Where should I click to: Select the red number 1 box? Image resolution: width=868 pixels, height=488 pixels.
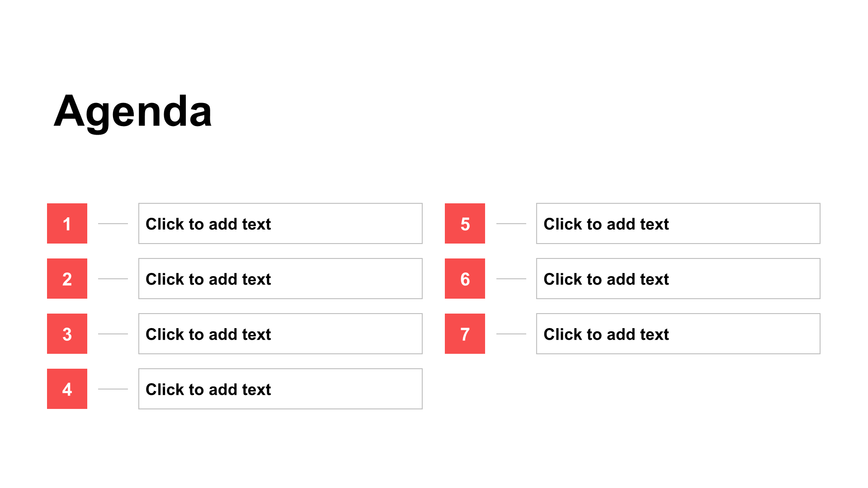pos(67,223)
